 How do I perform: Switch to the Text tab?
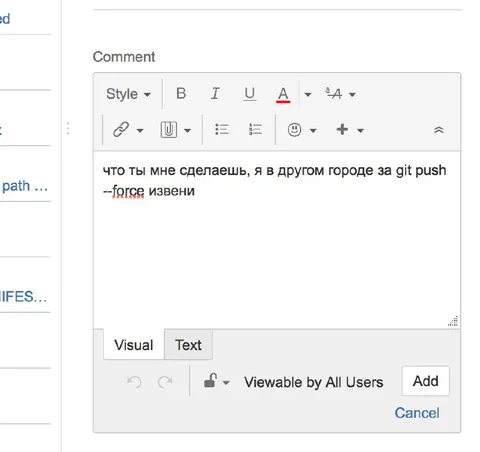click(x=188, y=345)
